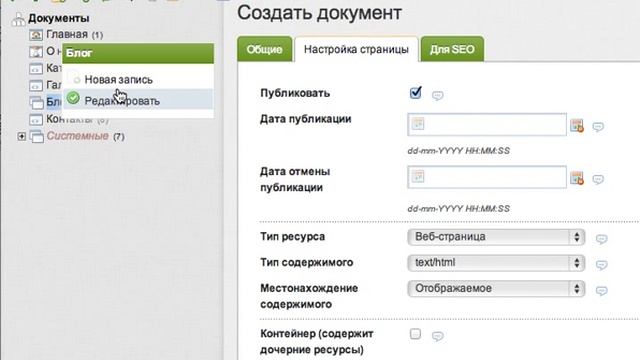Show help bubble for Публиковать
Image resolution: width=640 pixels, height=360 pixels.
(438, 96)
